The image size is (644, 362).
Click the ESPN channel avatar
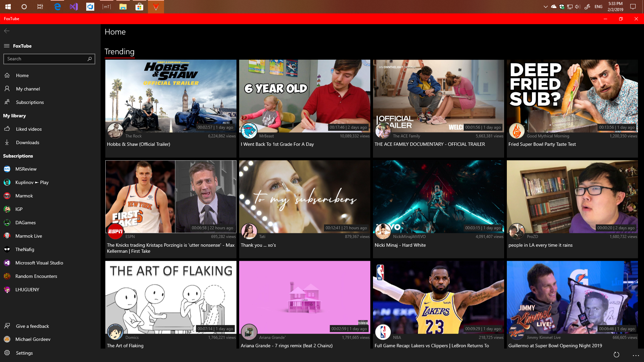coord(115,231)
